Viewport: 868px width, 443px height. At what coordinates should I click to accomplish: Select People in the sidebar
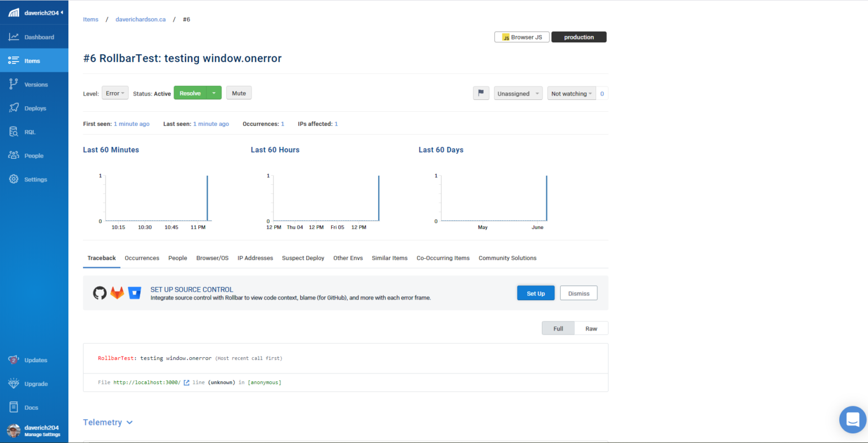(x=34, y=155)
